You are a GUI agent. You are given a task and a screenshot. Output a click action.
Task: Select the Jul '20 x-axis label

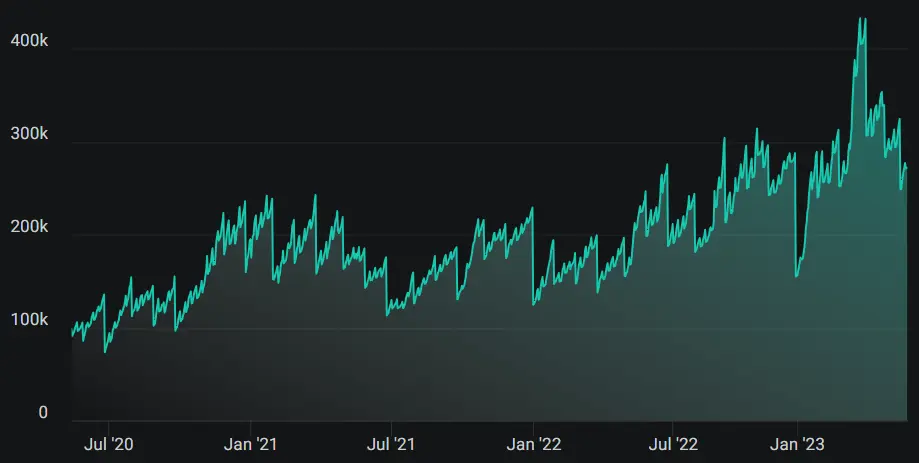point(108,444)
